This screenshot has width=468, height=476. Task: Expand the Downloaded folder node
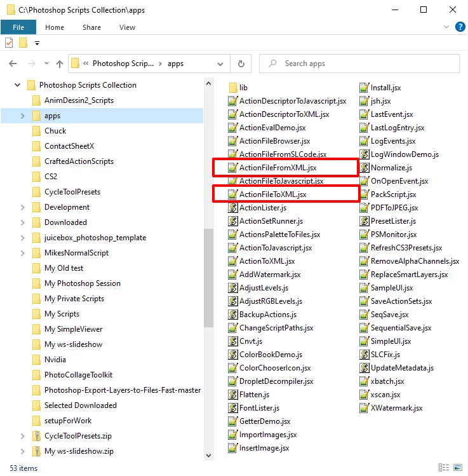(22, 222)
